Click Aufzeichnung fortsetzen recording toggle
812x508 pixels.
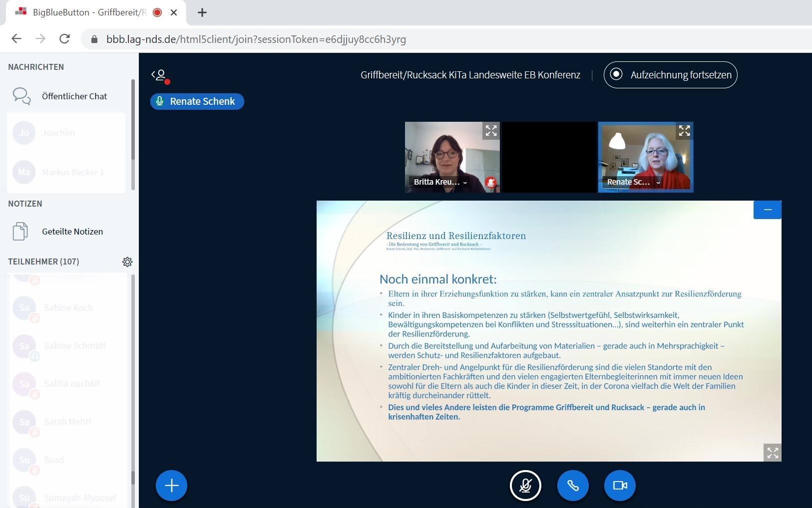[x=670, y=75]
